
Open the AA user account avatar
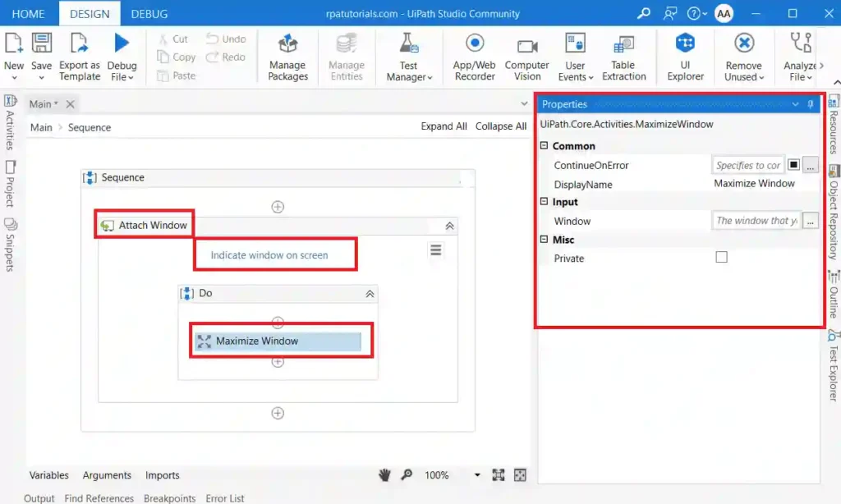pos(724,13)
